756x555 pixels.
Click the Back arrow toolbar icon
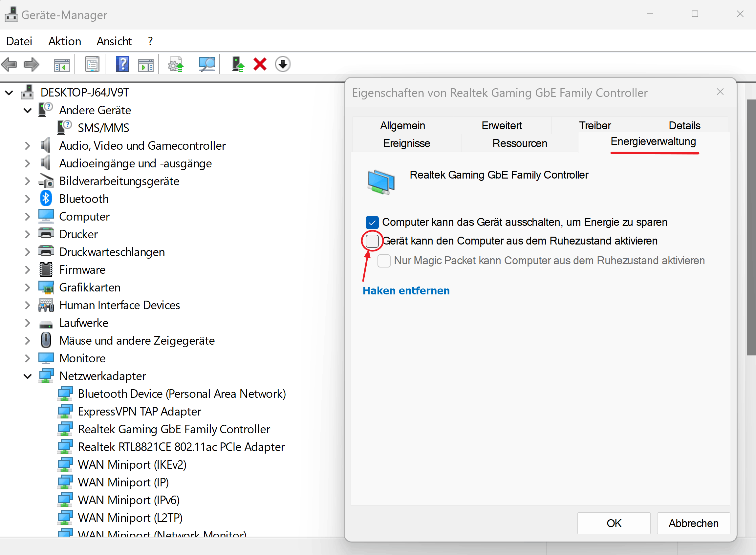click(9, 64)
